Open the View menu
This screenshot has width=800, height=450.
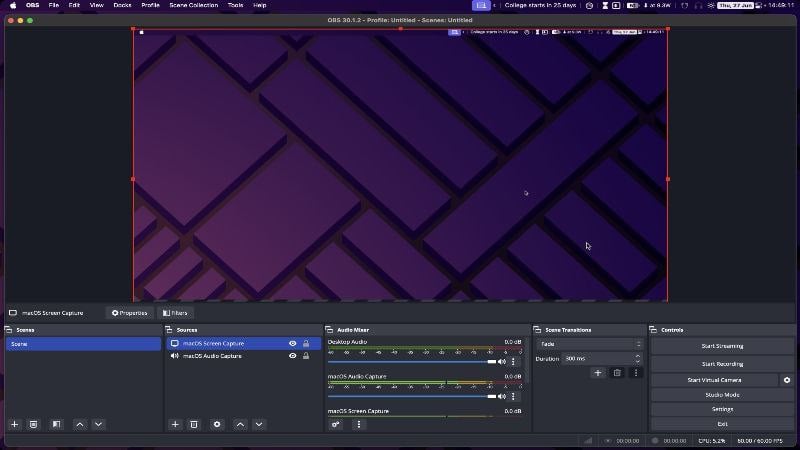point(96,5)
